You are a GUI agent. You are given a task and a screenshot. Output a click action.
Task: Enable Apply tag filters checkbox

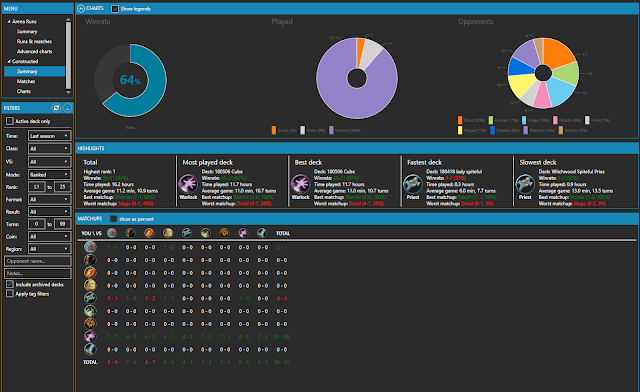coord(10,294)
